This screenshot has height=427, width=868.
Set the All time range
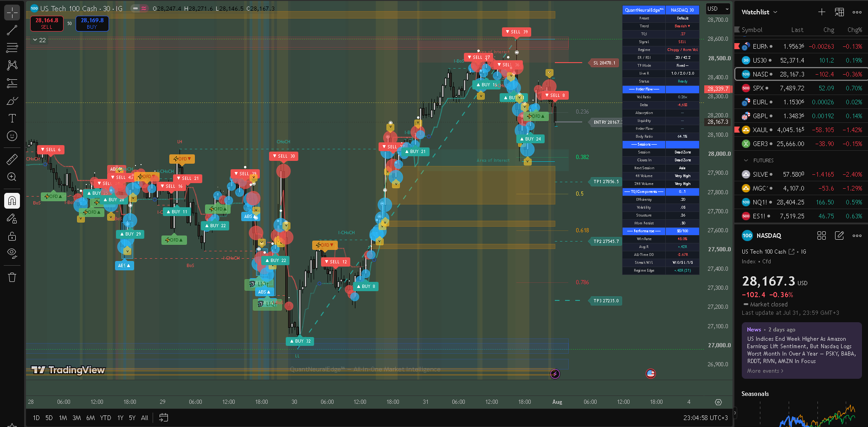(x=145, y=418)
